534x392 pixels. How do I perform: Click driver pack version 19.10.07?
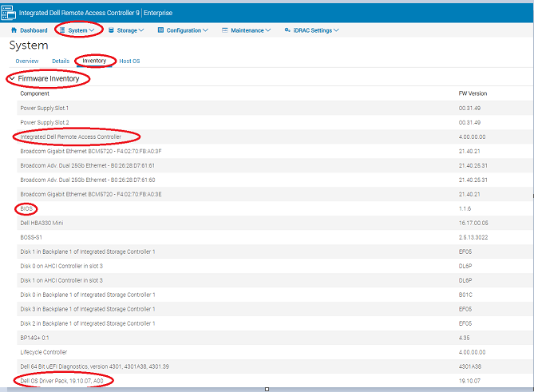click(469, 380)
